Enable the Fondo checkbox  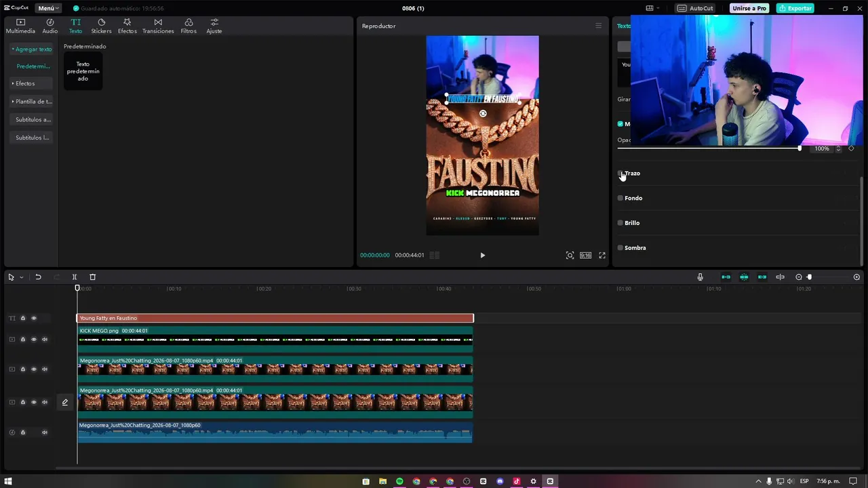(620, 198)
